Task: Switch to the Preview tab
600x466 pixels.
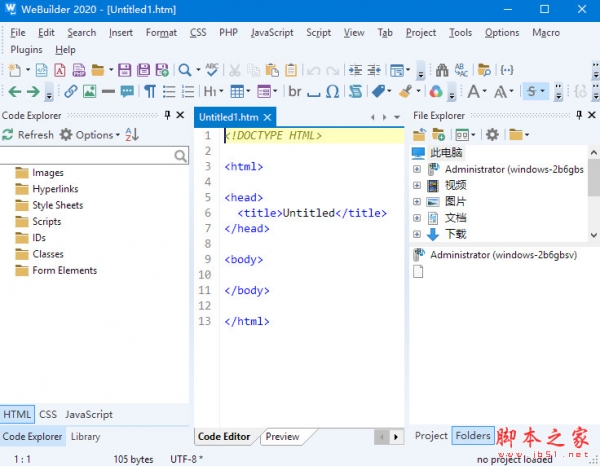Action: point(282,436)
